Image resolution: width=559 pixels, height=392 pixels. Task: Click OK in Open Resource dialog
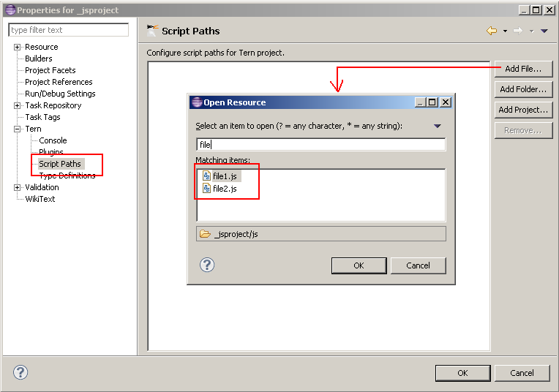[359, 265]
